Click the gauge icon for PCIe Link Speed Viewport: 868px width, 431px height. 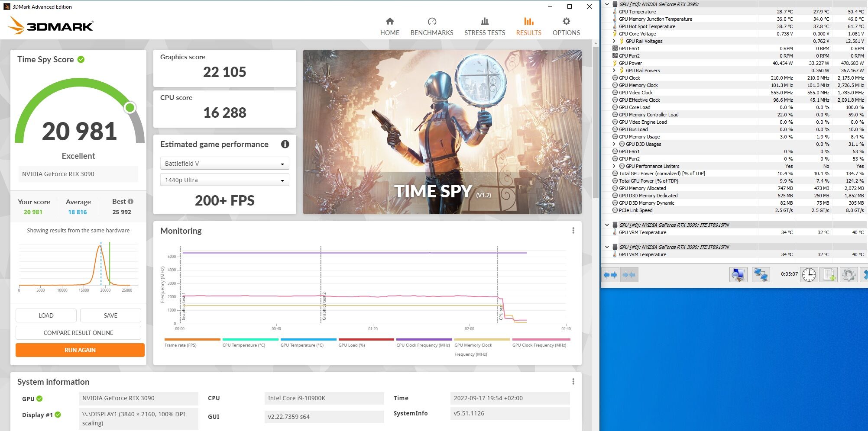pos(615,210)
